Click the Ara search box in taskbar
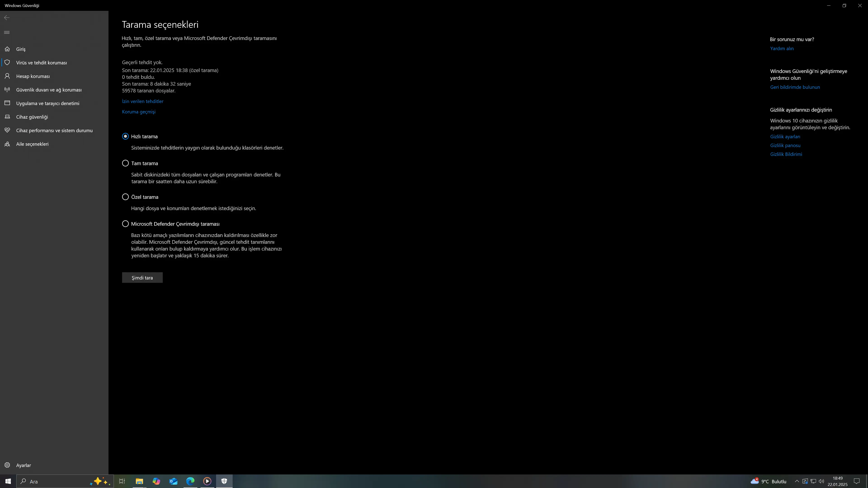868x488 pixels. coord(65,481)
